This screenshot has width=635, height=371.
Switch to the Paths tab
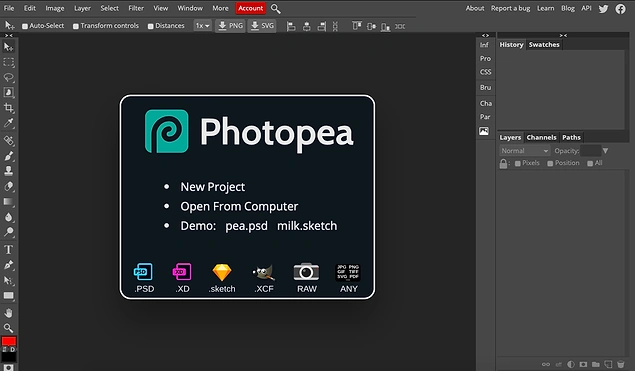571,137
